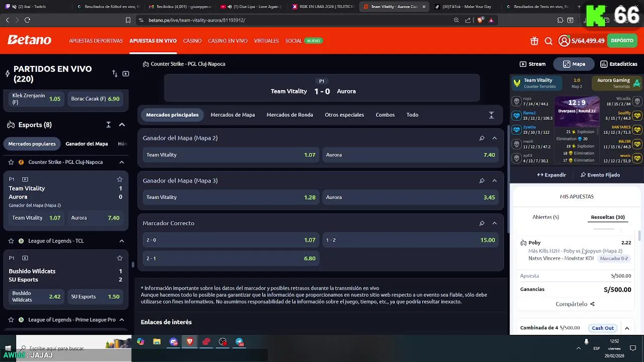Open the Estadísticas view
Viewport: 644px width, 362px height.
(x=619, y=64)
